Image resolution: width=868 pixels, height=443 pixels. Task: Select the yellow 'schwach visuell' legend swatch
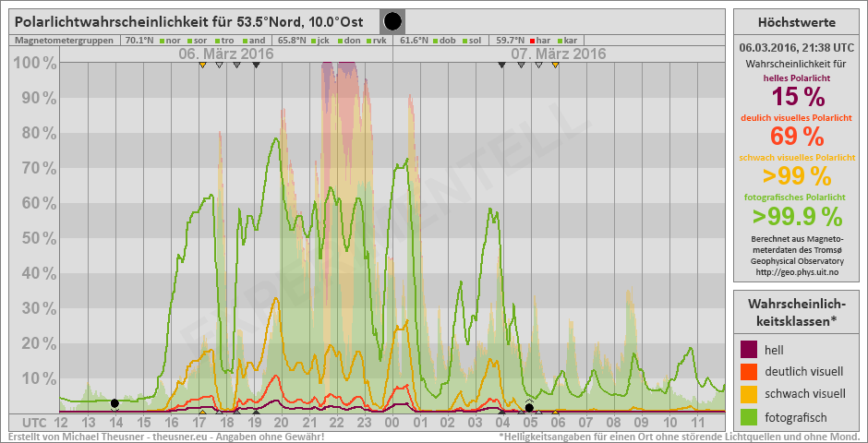750,394
